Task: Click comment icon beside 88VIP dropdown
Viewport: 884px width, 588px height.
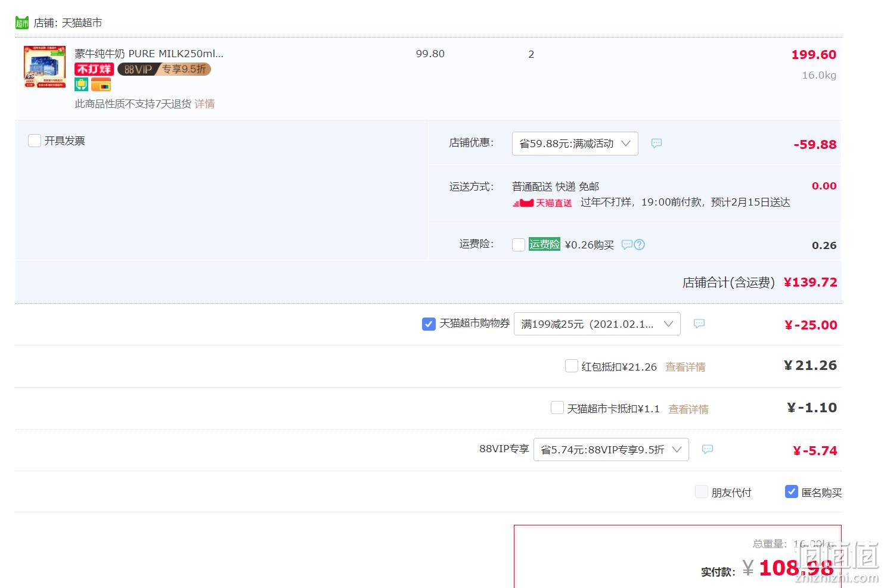Action: pyautogui.click(x=708, y=449)
